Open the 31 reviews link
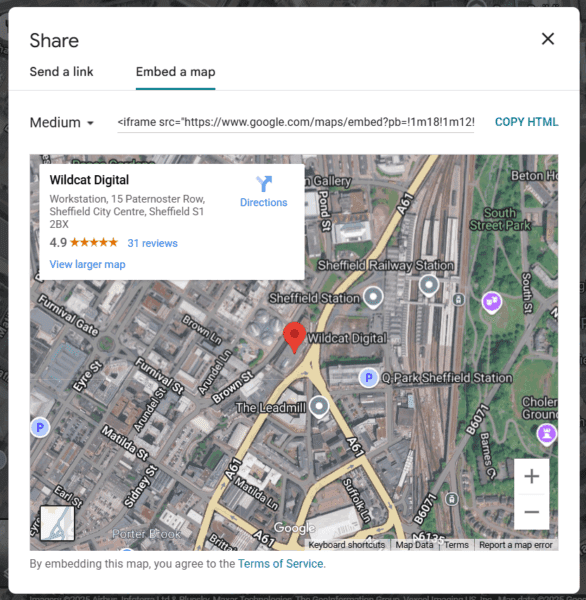This screenshot has height=600, width=586. [152, 243]
